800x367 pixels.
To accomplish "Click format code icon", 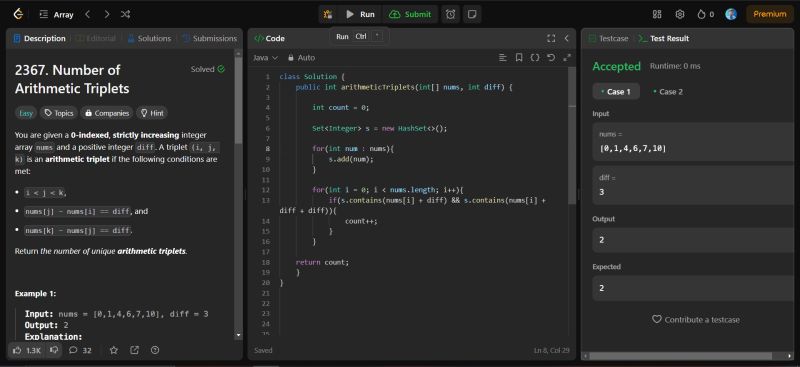I will click(503, 58).
